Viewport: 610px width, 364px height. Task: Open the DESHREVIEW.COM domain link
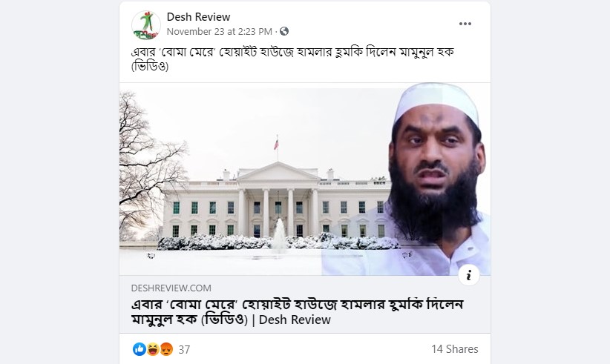pos(171,288)
